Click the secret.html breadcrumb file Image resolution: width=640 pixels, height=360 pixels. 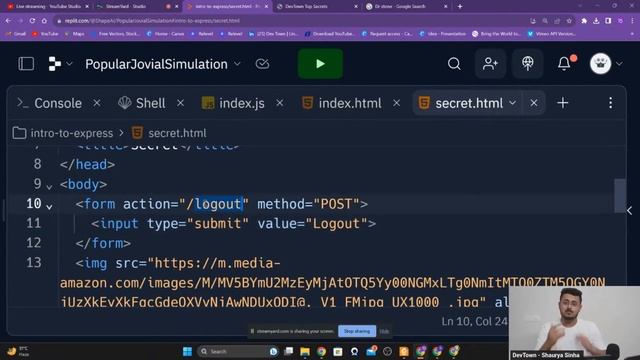point(169,133)
